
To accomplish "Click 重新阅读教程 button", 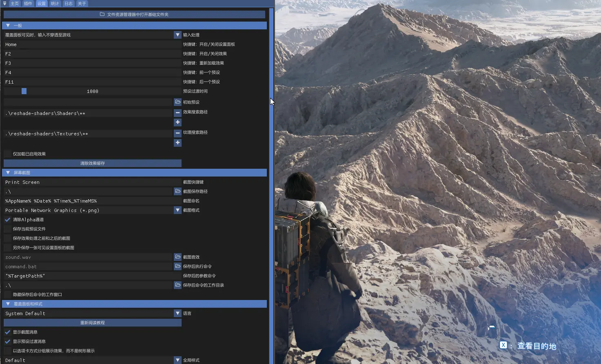I will click(x=93, y=323).
